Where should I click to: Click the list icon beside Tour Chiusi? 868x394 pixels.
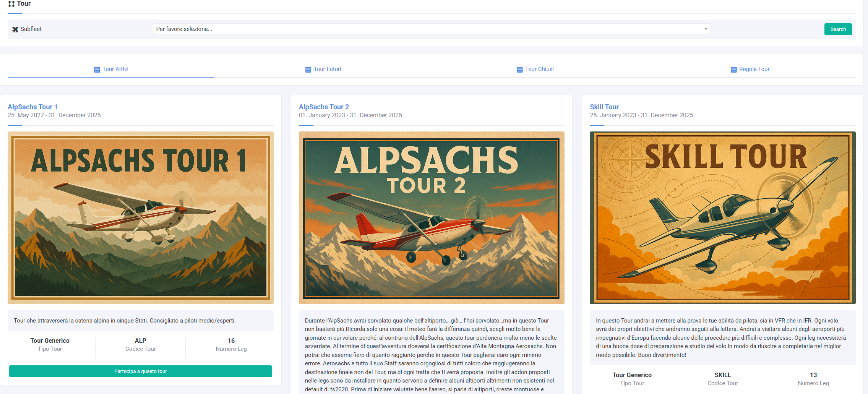(519, 70)
